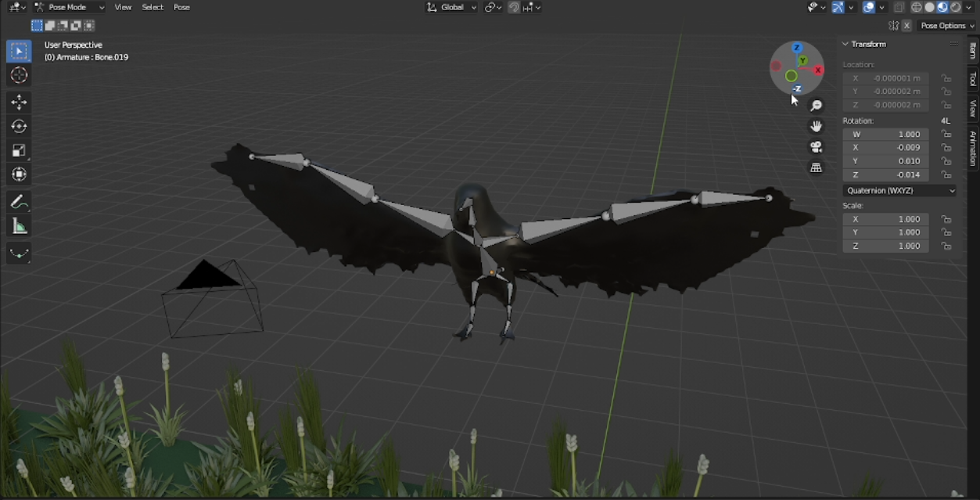
Task: Click Rotation Z value -0.014
Action: click(885, 174)
